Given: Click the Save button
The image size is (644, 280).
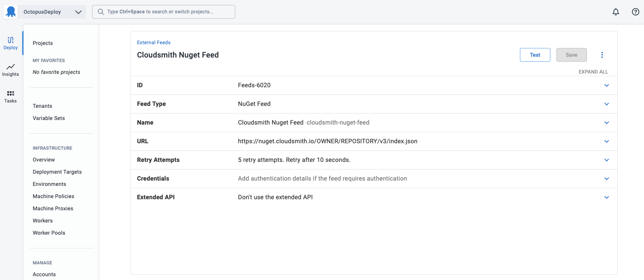Looking at the screenshot, I should point(572,55).
